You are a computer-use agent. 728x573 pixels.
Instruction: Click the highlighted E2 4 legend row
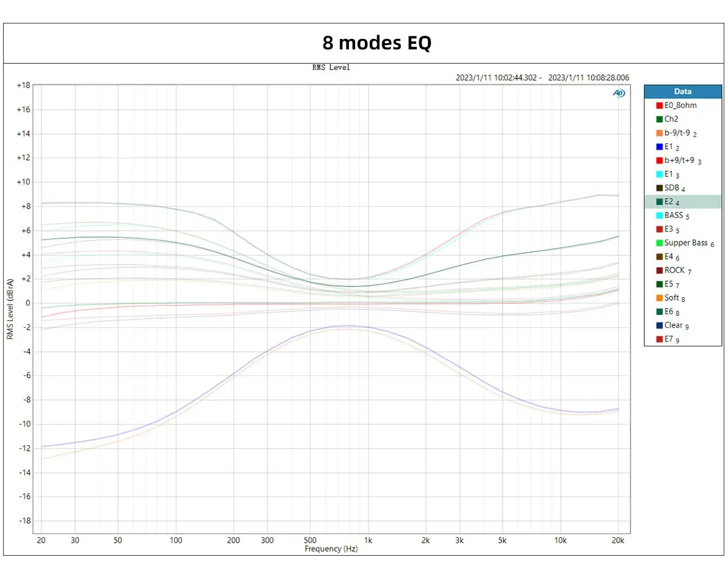click(683, 201)
